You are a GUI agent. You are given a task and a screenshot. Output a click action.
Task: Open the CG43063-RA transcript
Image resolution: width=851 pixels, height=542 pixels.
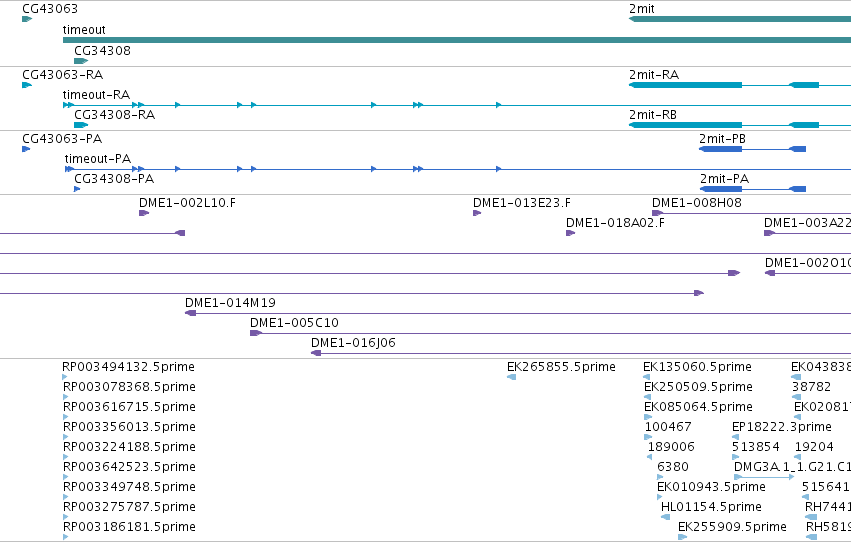coord(62,75)
